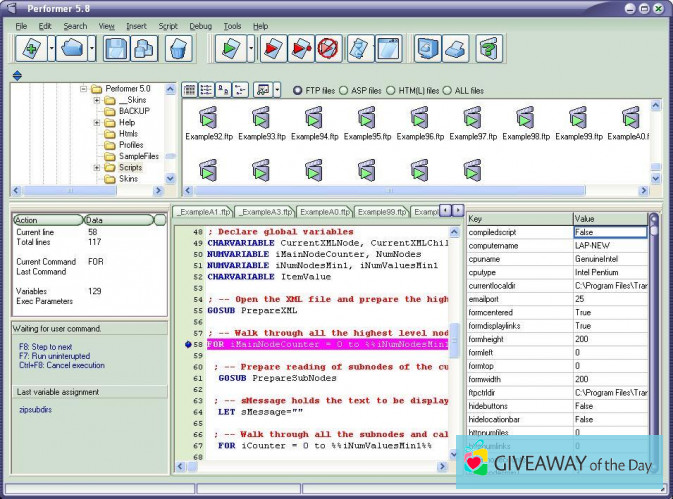Select the ASP files radio button
Viewport: 673px width, 499px height.
(x=344, y=90)
